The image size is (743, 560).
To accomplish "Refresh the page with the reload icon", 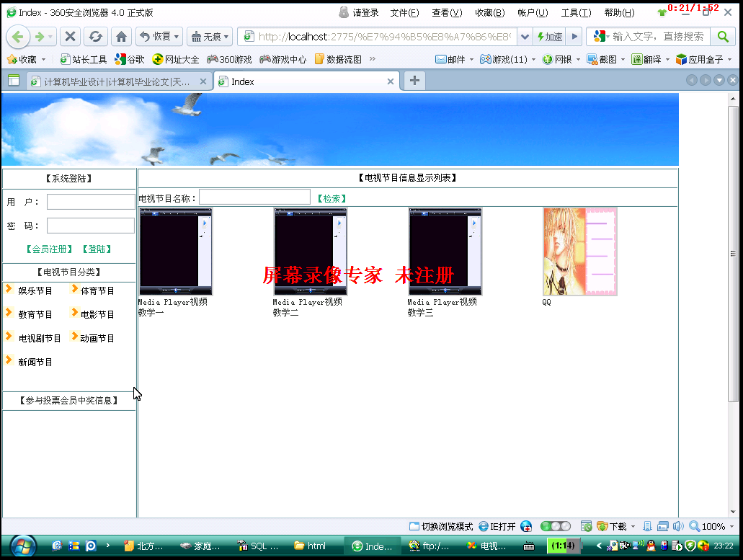I will click(96, 37).
